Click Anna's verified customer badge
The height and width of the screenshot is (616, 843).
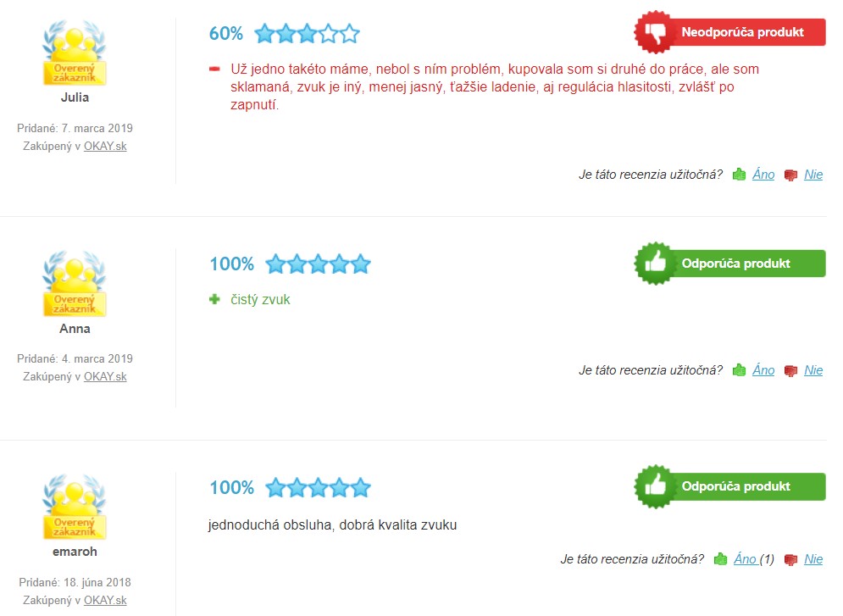tap(75, 284)
